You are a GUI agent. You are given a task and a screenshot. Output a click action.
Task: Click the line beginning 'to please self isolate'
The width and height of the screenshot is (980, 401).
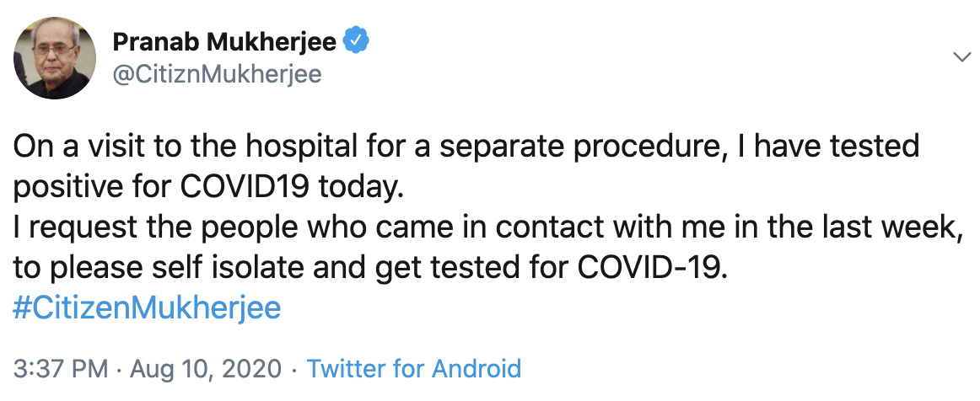pyautogui.click(x=369, y=268)
